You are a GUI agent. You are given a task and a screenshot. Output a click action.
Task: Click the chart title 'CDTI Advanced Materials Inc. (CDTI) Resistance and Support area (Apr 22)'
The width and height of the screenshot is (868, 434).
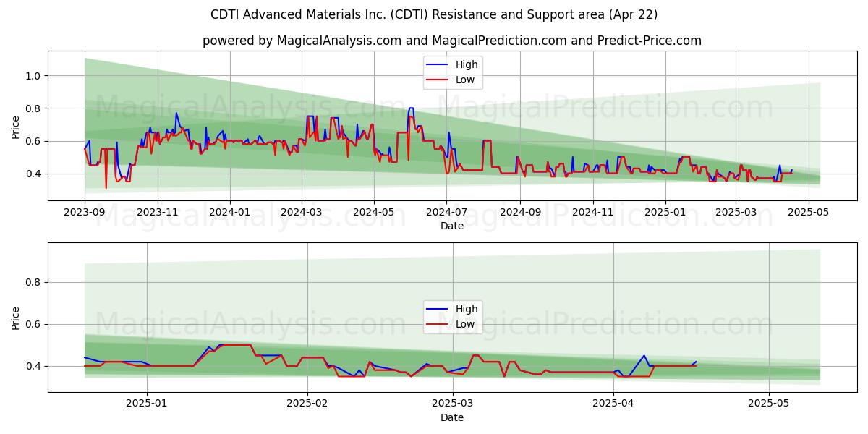(434, 14)
